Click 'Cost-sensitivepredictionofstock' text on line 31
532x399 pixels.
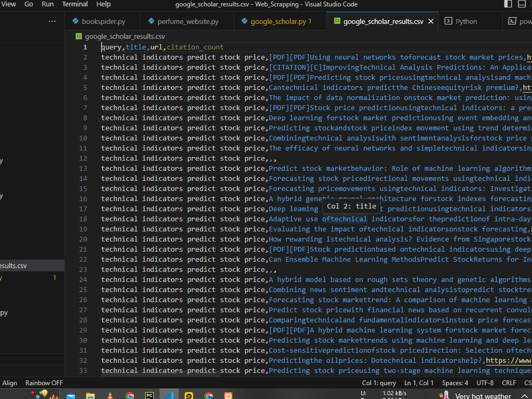tap(332, 351)
